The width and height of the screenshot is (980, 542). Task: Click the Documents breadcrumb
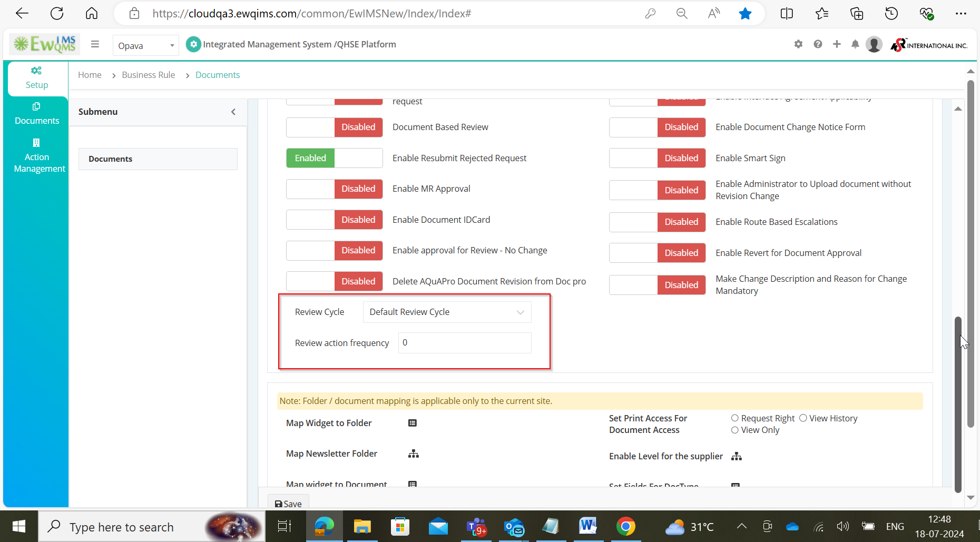pos(218,75)
